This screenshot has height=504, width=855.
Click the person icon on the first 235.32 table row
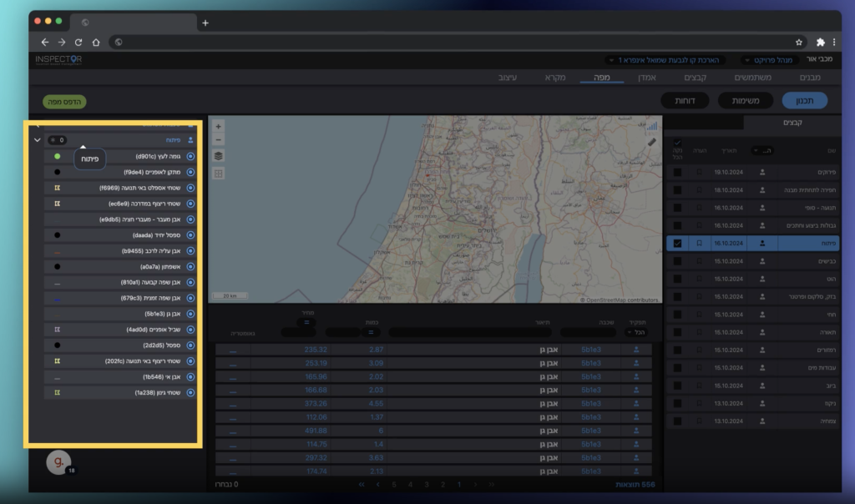click(636, 350)
